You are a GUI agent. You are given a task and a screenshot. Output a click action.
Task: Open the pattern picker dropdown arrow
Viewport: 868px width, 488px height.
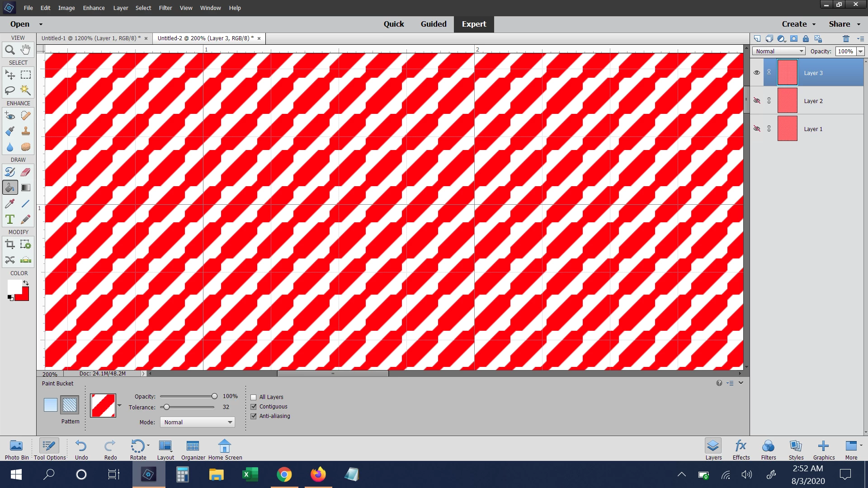(x=119, y=405)
